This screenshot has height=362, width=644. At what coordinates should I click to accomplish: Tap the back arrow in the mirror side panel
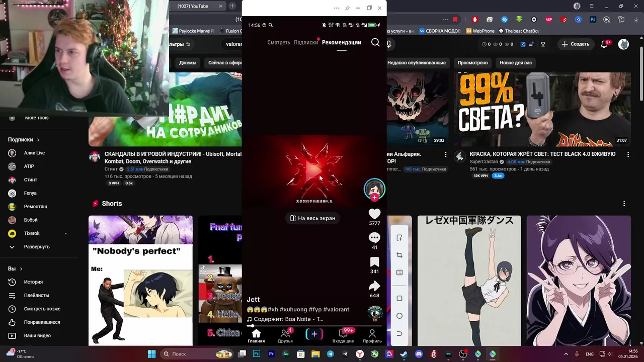click(399, 333)
